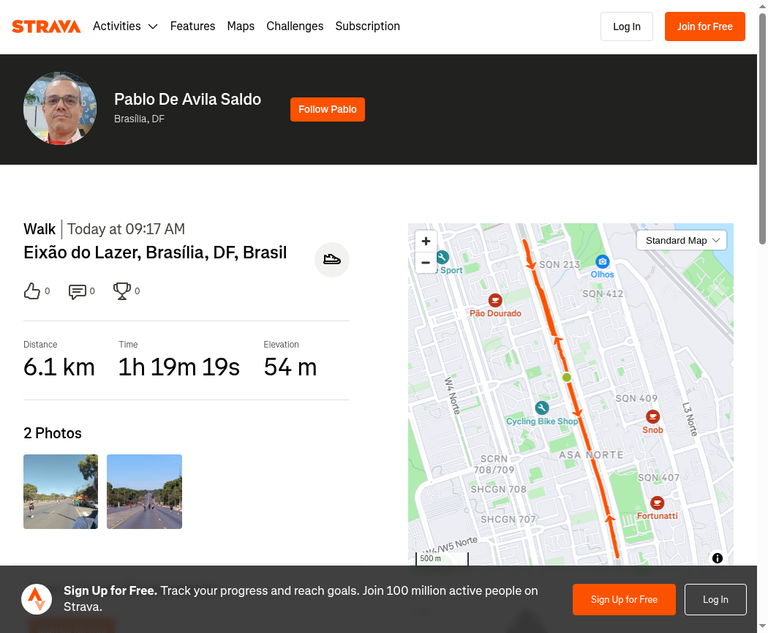Click the '6.1 km' distance value
This screenshot has height=633, width=768.
[x=59, y=367]
